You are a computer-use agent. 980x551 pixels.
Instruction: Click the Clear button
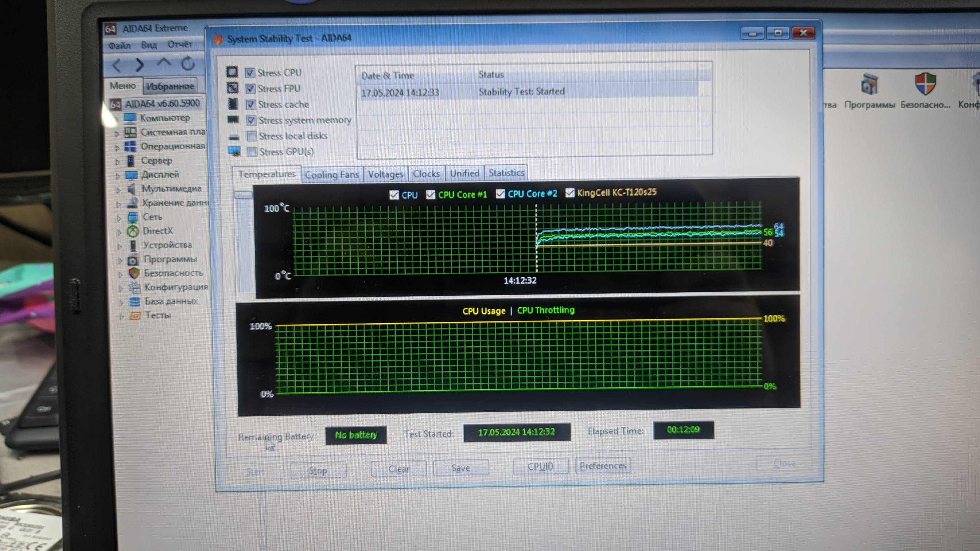(399, 469)
